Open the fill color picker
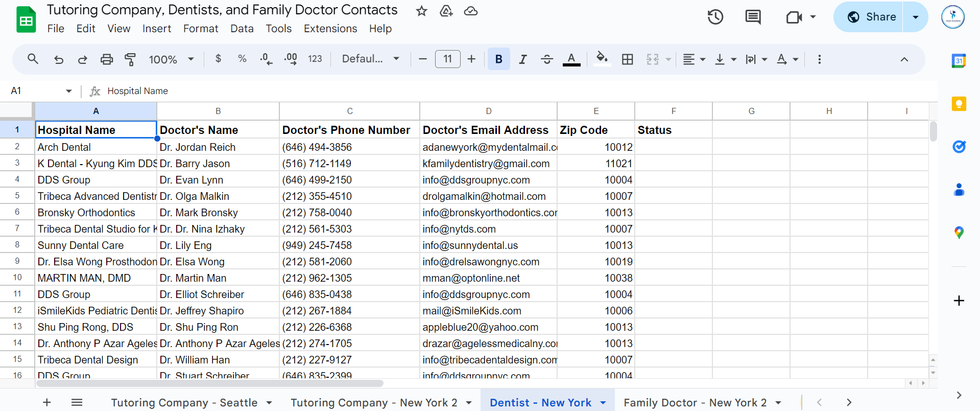 click(602, 59)
